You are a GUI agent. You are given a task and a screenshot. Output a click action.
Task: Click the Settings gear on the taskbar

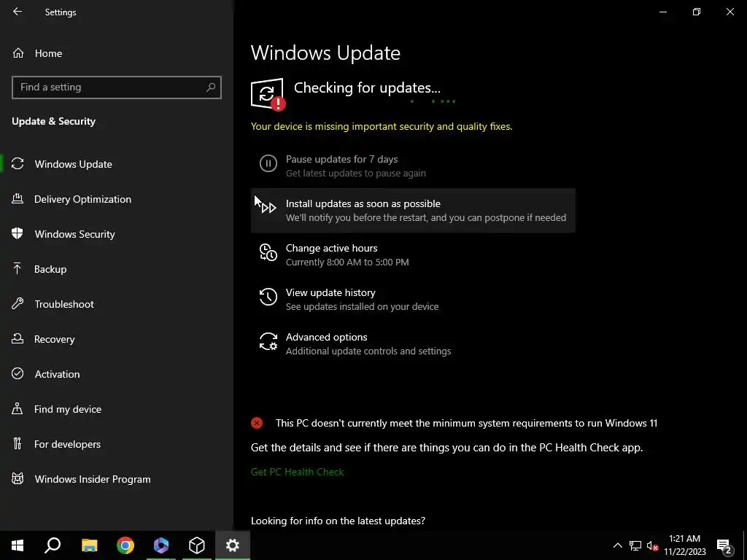(233, 545)
